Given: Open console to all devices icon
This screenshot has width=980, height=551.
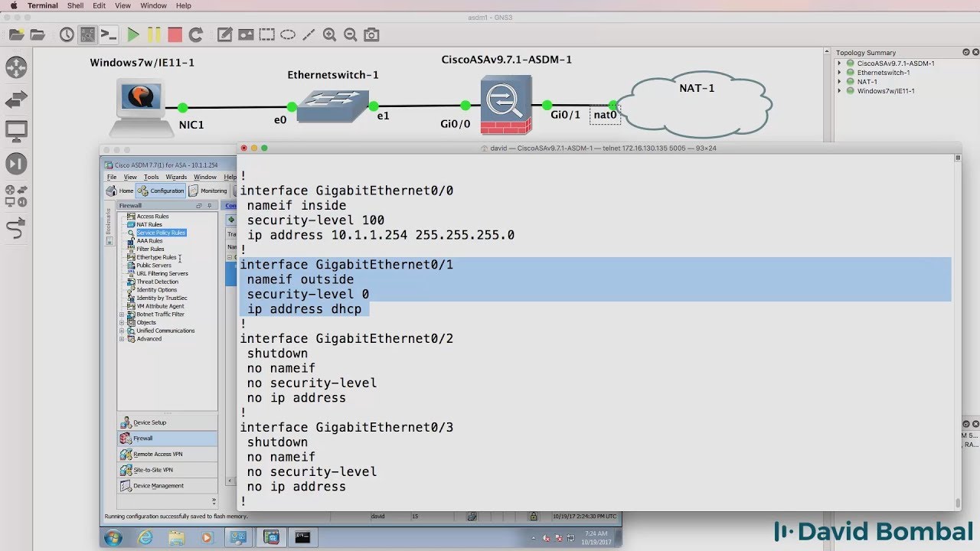Looking at the screenshot, I should pyautogui.click(x=109, y=34).
